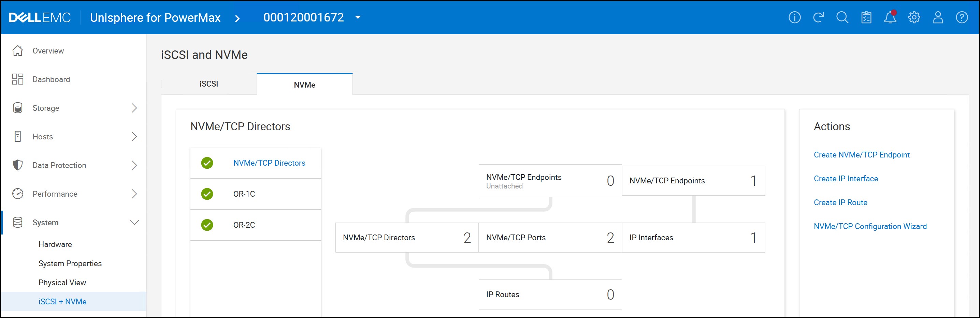Click the green check next to OR-1C
Image resolution: width=980 pixels, height=318 pixels.
207,194
